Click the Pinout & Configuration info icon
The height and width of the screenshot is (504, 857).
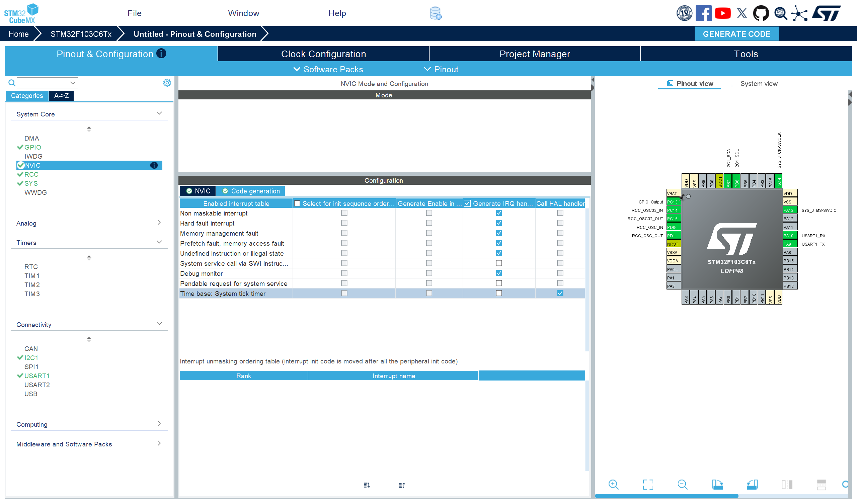point(161,54)
